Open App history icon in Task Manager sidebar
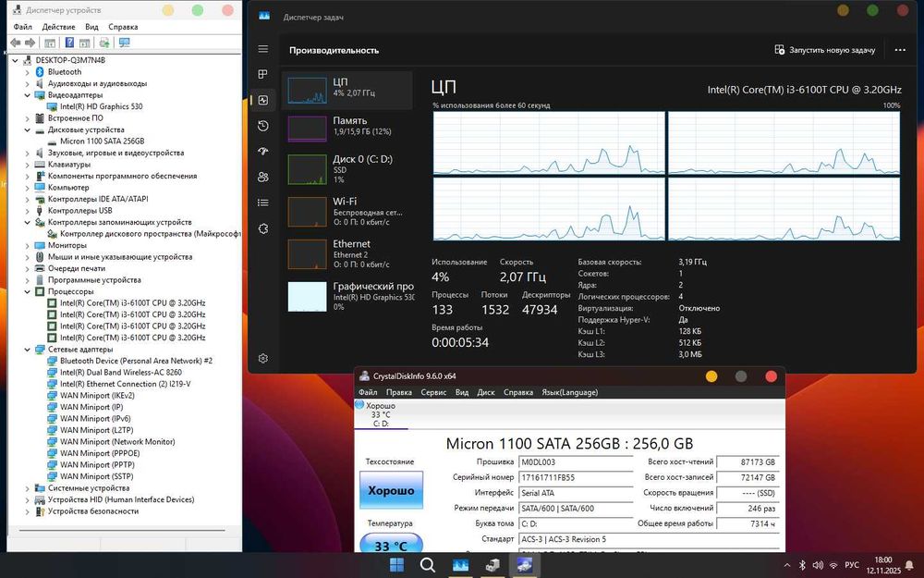This screenshot has height=578, width=924. (x=262, y=126)
